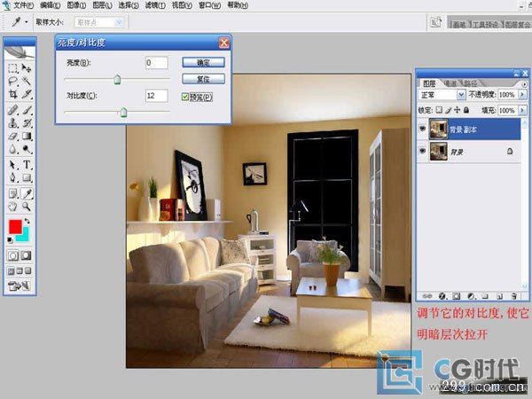
Task: Select the Brush tool
Action: point(27,110)
